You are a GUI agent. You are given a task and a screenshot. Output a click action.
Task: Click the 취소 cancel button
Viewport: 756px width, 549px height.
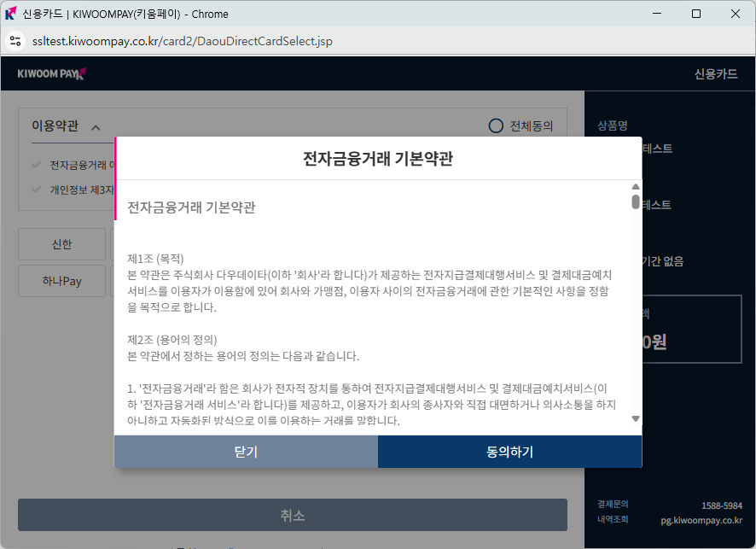(x=293, y=516)
